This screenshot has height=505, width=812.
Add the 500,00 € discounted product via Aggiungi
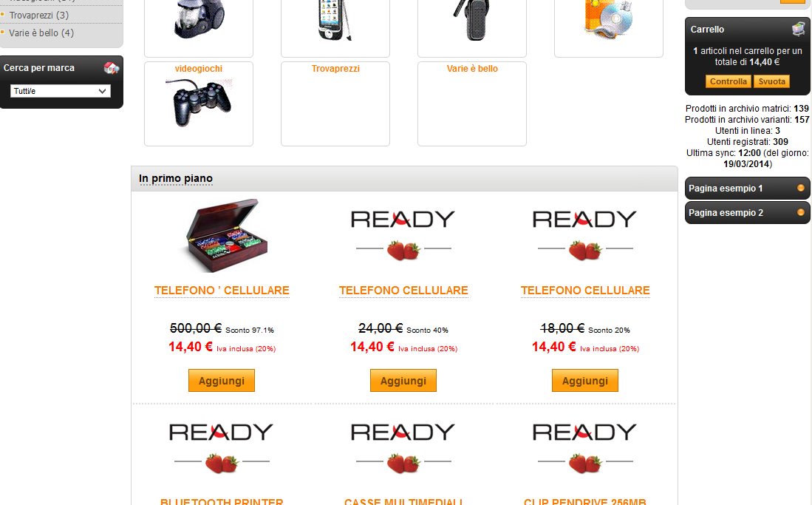click(222, 381)
